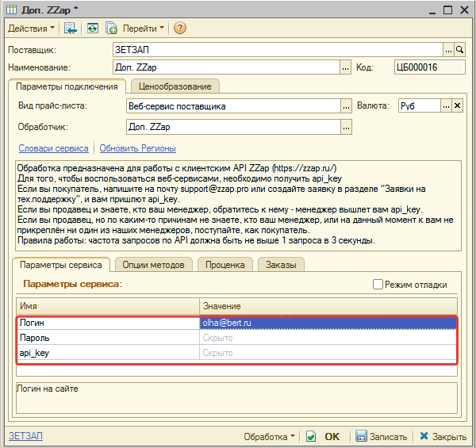
Task: Select the Логин row name cell
Action: click(x=108, y=323)
